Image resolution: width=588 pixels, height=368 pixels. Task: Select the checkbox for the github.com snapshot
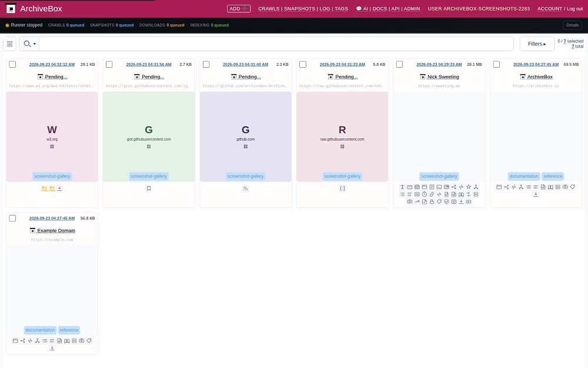click(x=206, y=64)
